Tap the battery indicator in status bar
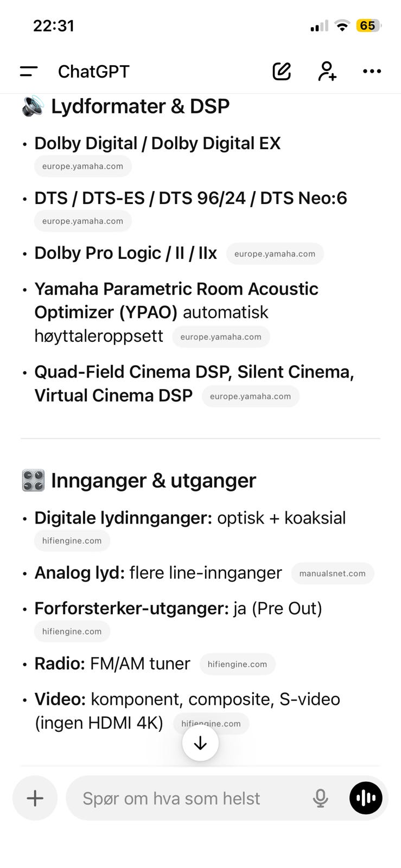The height and width of the screenshot is (868, 401). 368,25
